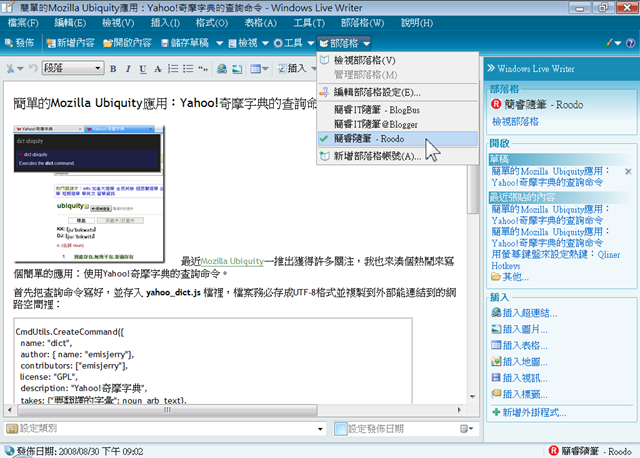Switch to 簡睿IT隨筆@Blogger blog
640x458 pixels.
click(397, 124)
